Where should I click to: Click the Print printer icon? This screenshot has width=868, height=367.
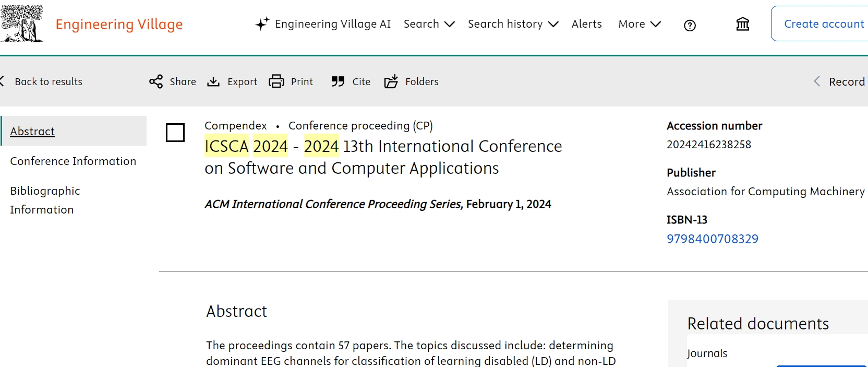276,81
